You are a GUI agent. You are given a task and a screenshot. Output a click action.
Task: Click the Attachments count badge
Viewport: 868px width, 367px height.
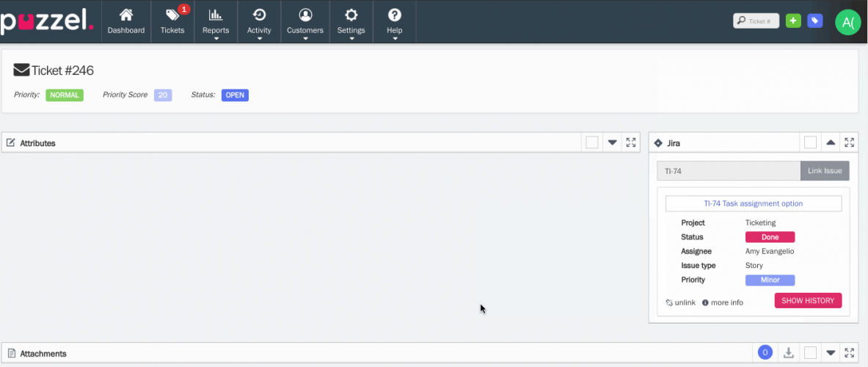(765, 353)
